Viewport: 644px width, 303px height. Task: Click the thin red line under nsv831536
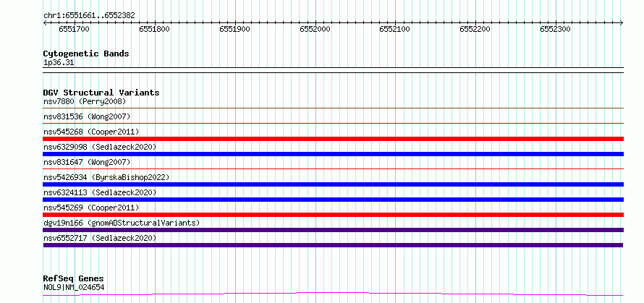333,123
